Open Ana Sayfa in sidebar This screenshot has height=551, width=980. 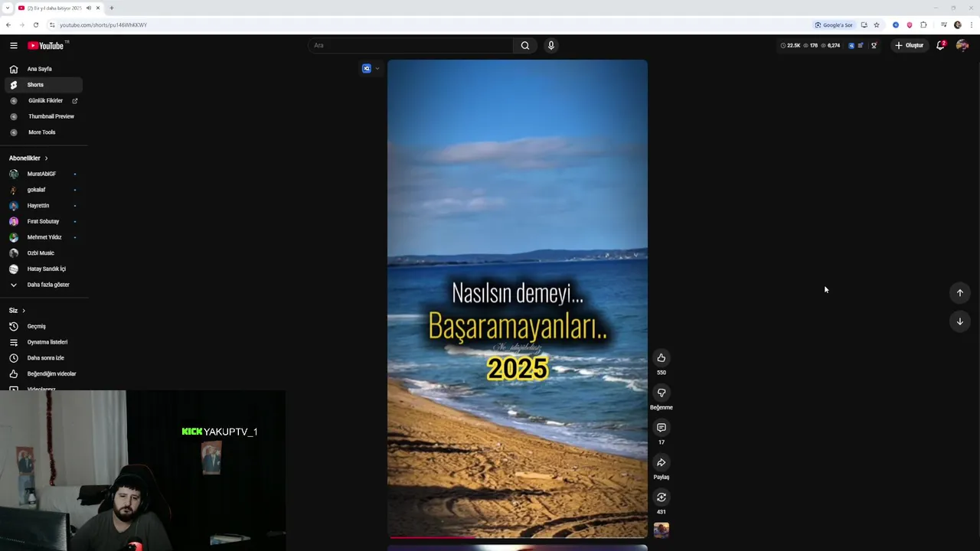44,69
